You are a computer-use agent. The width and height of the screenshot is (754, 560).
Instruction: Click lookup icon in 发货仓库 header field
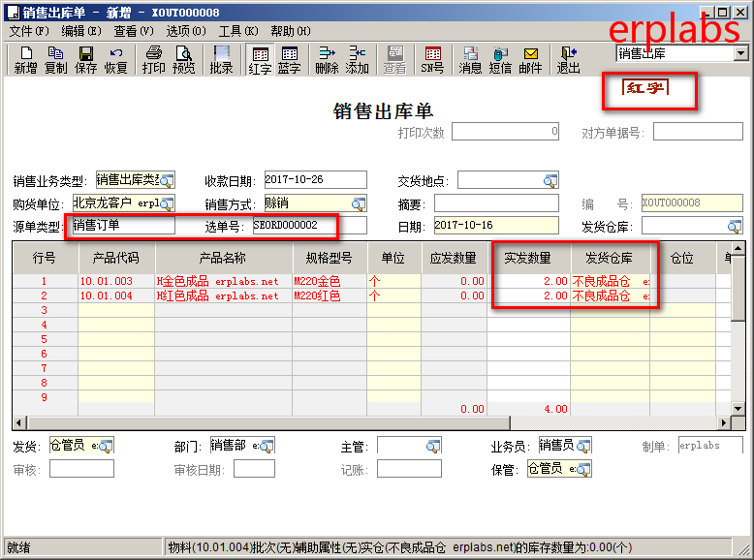point(735,226)
